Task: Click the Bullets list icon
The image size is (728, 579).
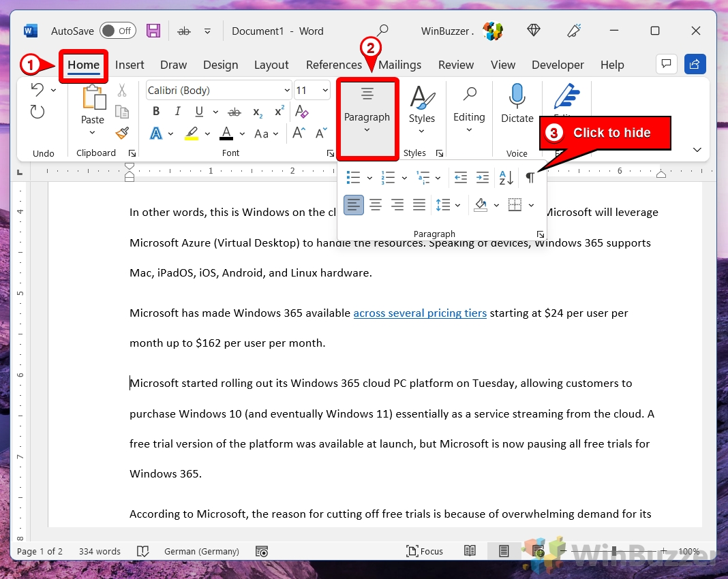Action: [353, 178]
